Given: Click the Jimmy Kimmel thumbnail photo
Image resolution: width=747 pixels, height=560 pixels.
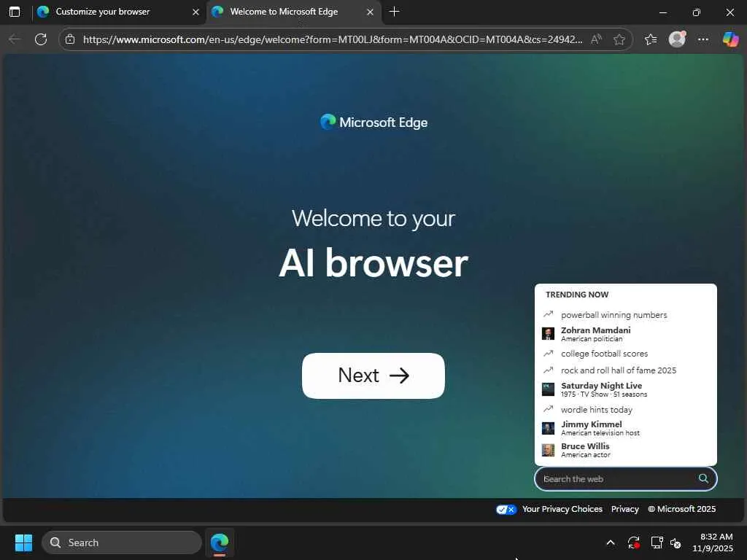Looking at the screenshot, I should (x=549, y=428).
